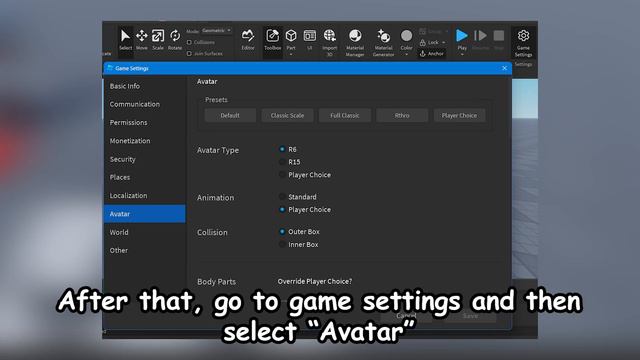Open the Places settings page
The image size is (640, 360).
tap(144, 177)
